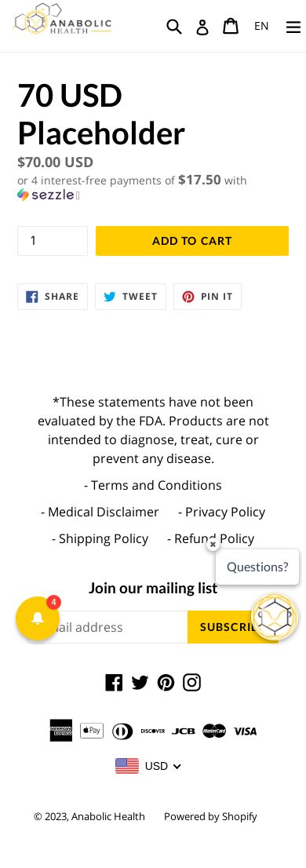Visit the Facebook icon in footer

114,683
